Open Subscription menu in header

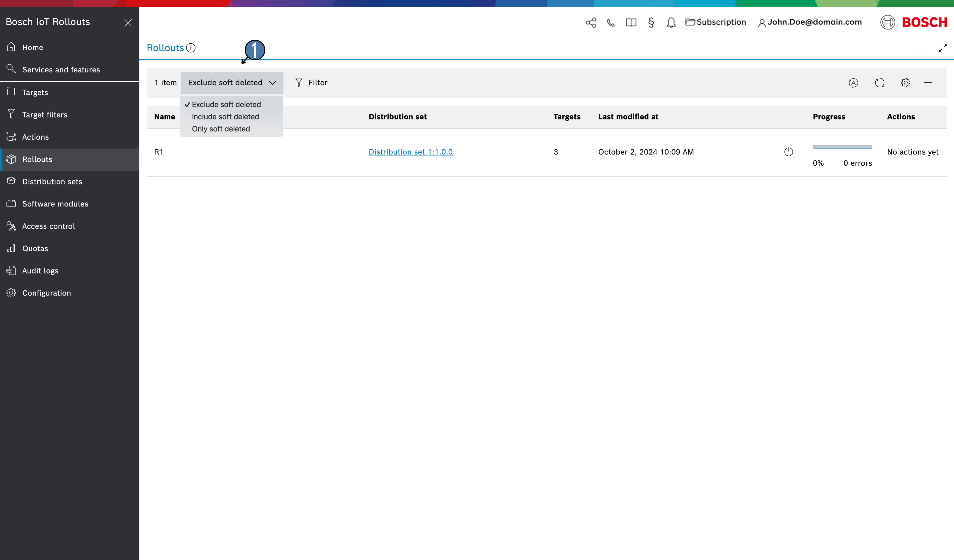point(715,22)
